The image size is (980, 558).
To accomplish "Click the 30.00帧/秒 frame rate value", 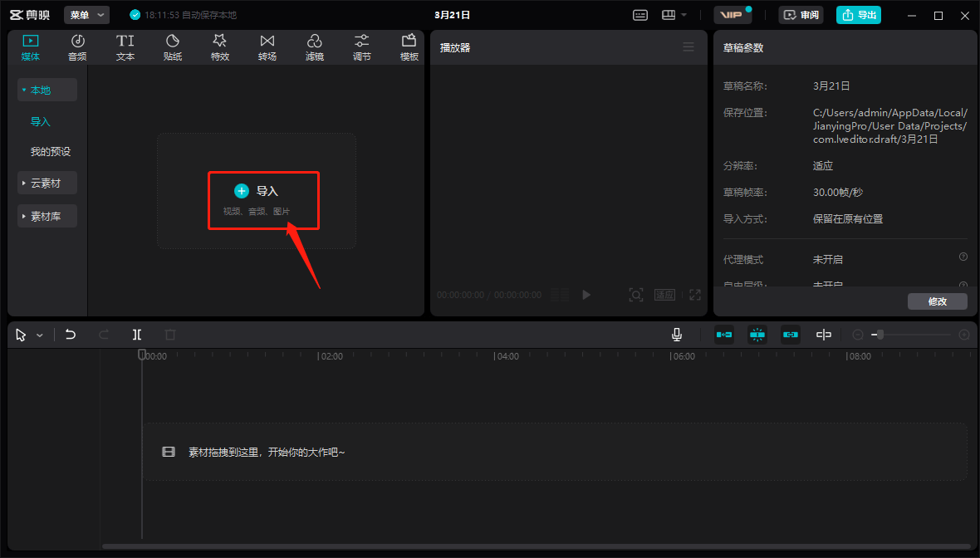I will (837, 193).
